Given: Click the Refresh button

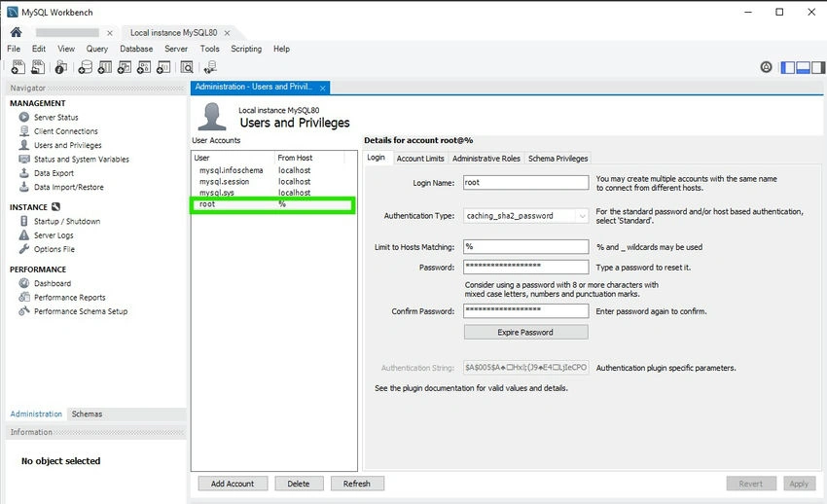Looking at the screenshot, I should 357,484.
